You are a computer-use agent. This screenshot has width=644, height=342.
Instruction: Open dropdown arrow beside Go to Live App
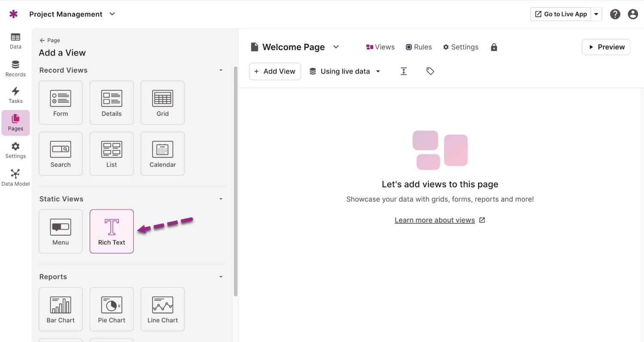(596, 14)
